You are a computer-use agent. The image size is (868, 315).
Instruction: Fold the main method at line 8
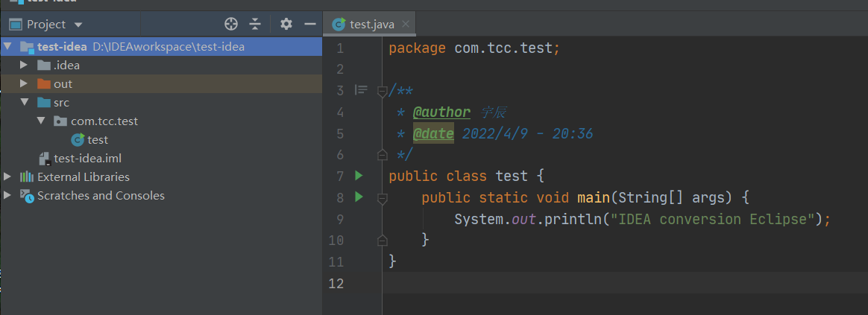382,197
